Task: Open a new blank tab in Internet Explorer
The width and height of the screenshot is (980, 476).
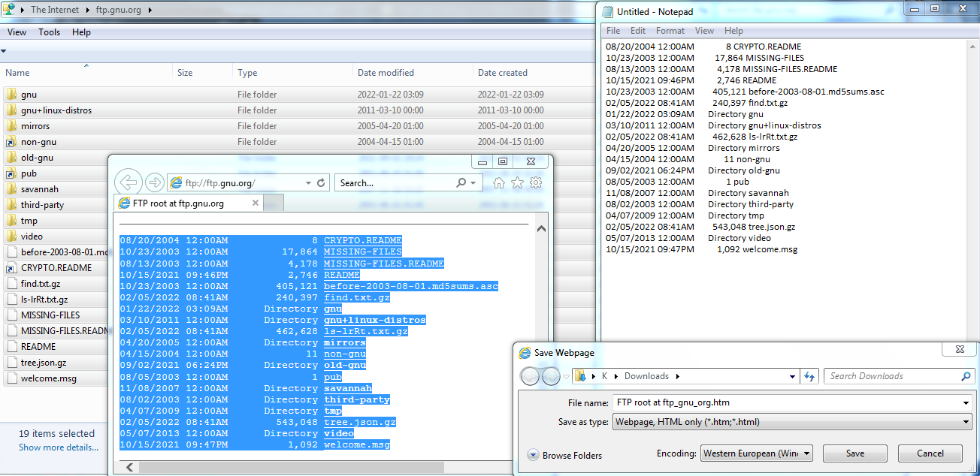Action: point(274,203)
